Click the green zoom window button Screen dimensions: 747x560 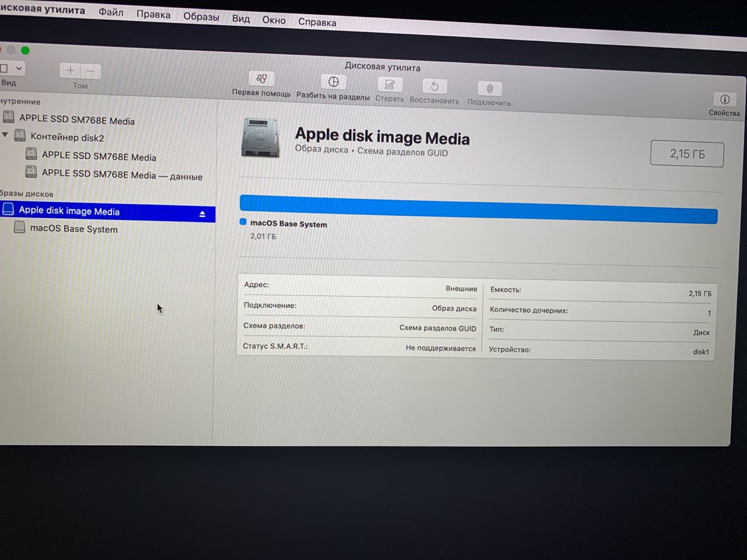[25, 50]
